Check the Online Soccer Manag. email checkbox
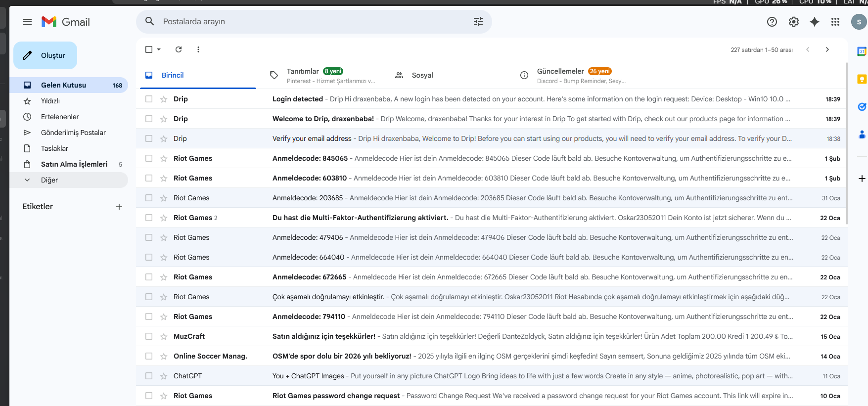868x406 pixels. [x=149, y=356]
